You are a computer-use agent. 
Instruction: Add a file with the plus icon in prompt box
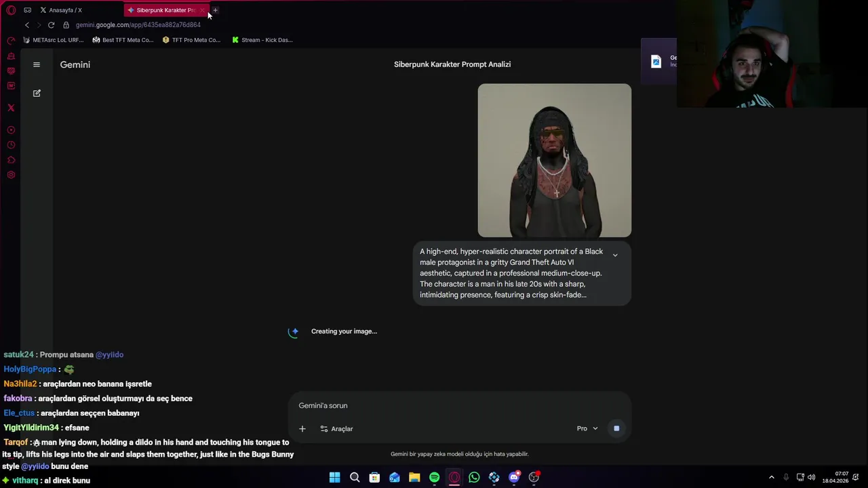tap(302, 428)
